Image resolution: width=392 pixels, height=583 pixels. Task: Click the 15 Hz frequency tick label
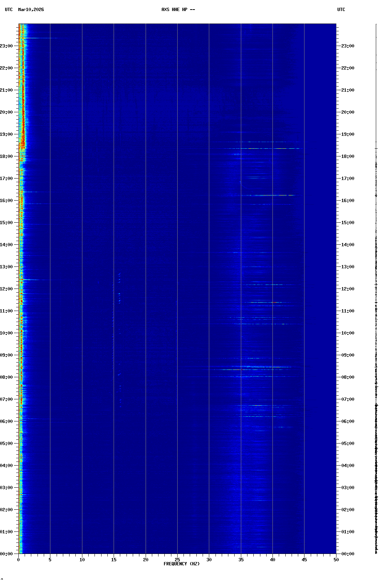click(x=114, y=560)
